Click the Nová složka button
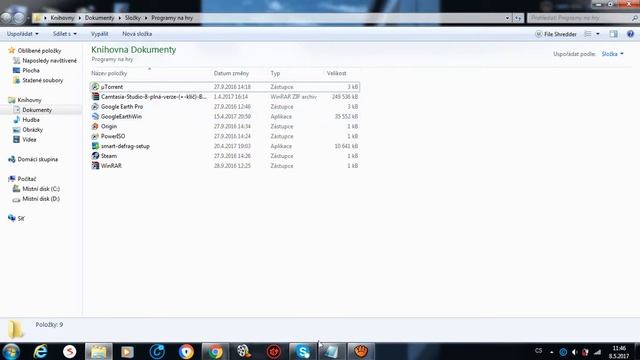The width and height of the screenshot is (640, 360). 137,34
